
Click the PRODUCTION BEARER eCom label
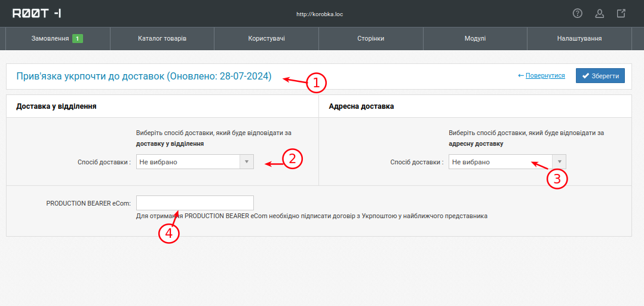pyautogui.click(x=88, y=203)
